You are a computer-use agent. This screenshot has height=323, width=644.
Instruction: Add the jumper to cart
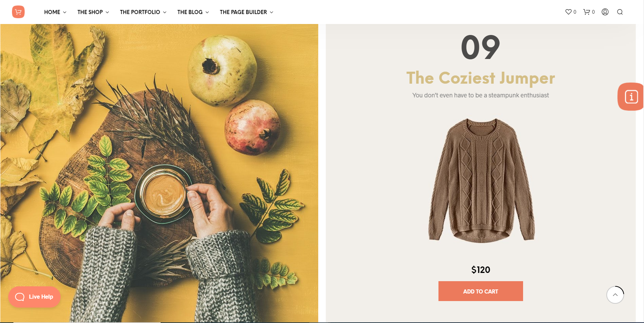click(x=481, y=291)
